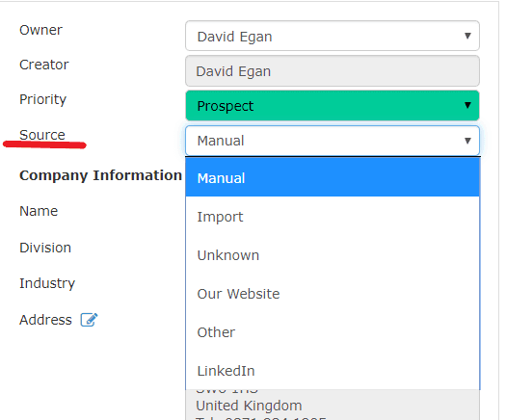This screenshot has width=506, height=420.
Task: Click the Source field label
Action: coord(42,135)
